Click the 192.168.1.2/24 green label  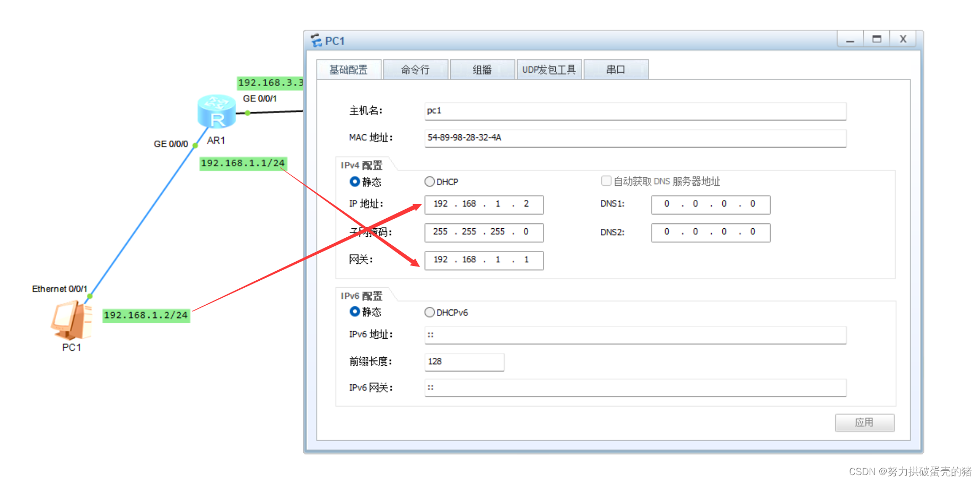(146, 315)
